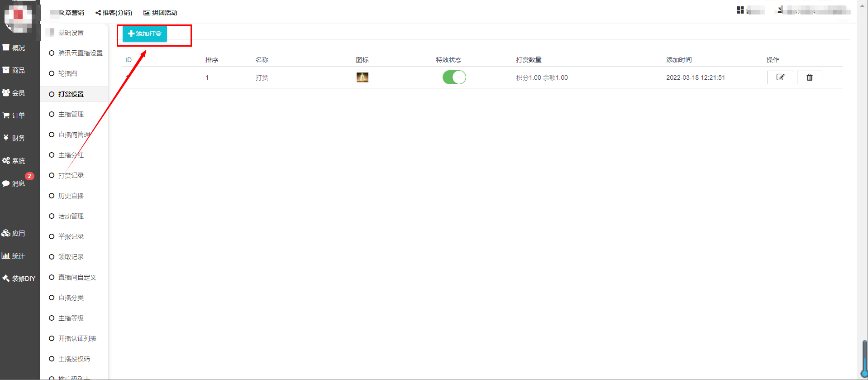Click the 打赏 icon thumbnail in the table
868x380 pixels.
click(x=362, y=77)
